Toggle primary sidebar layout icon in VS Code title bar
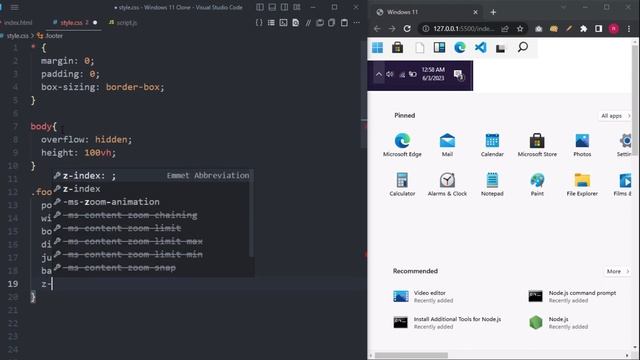The height and width of the screenshot is (360, 640). pyautogui.click(x=260, y=7)
